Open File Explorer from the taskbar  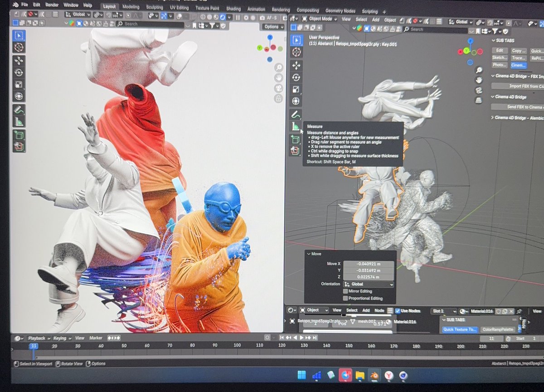[360, 375]
